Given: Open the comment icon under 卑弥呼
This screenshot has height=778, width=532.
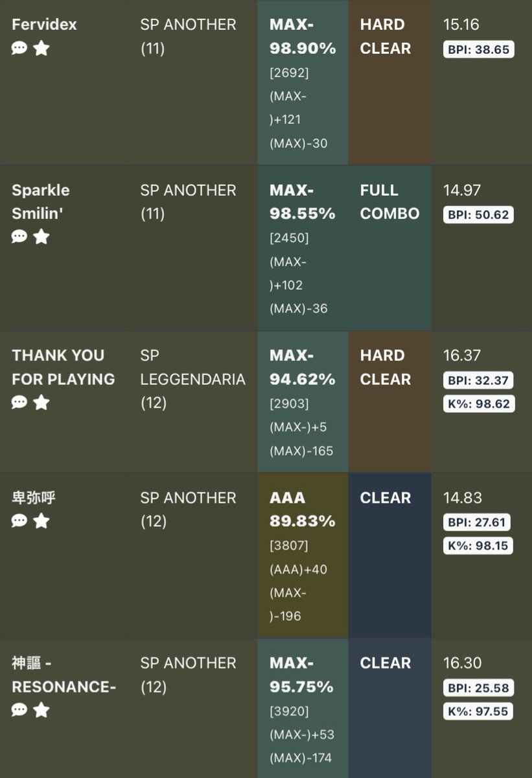Looking at the screenshot, I should (x=19, y=521).
